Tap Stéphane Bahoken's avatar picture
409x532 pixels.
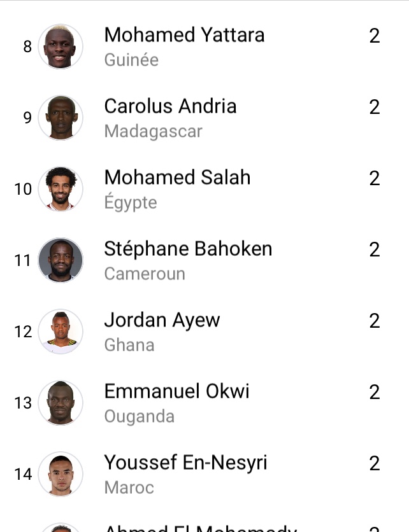tap(61, 260)
